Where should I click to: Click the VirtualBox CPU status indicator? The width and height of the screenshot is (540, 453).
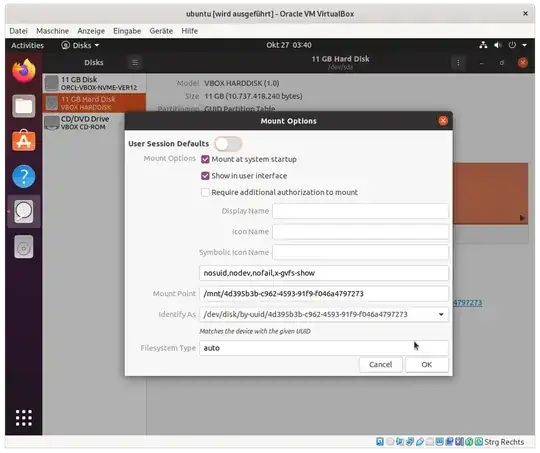(x=459, y=442)
